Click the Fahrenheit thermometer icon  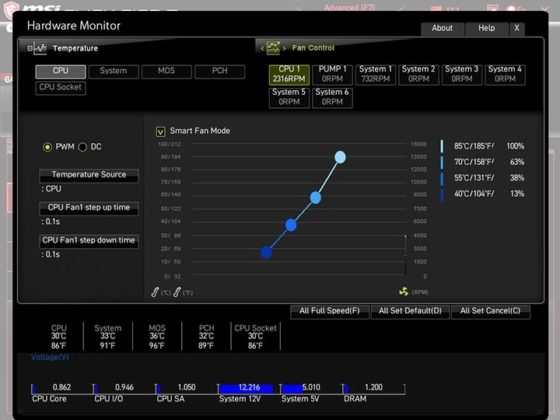[x=177, y=292]
